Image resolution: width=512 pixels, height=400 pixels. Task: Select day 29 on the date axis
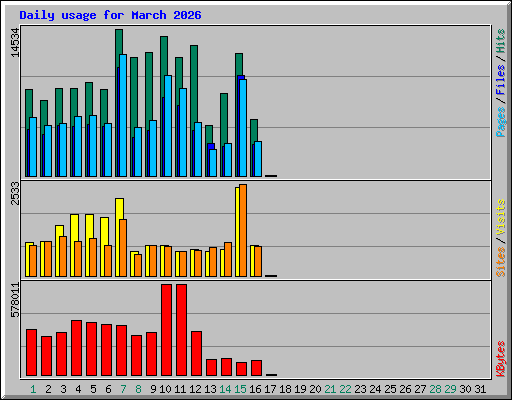[x=450, y=389]
